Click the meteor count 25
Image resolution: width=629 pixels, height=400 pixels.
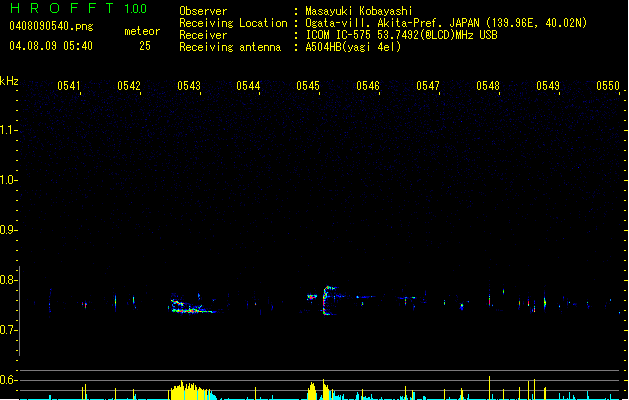pos(145,46)
